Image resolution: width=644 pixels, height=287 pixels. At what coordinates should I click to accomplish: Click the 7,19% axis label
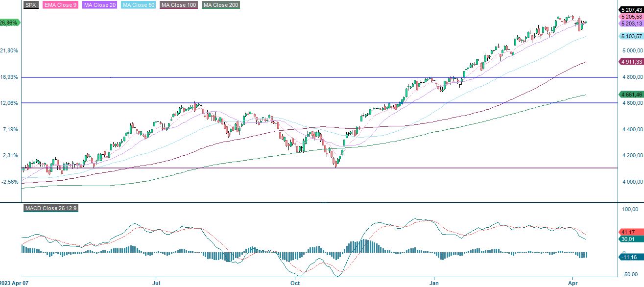point(11,129)
